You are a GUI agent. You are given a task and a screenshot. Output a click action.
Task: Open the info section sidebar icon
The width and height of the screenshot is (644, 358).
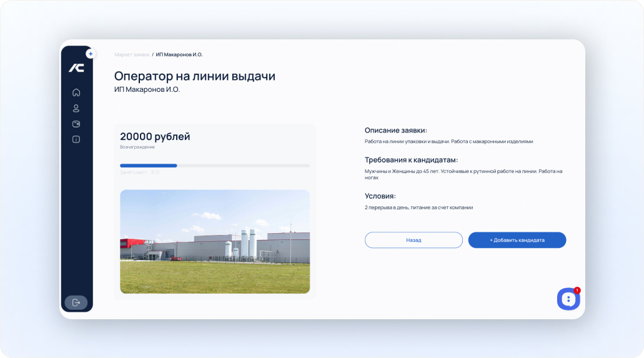(76, 139)
